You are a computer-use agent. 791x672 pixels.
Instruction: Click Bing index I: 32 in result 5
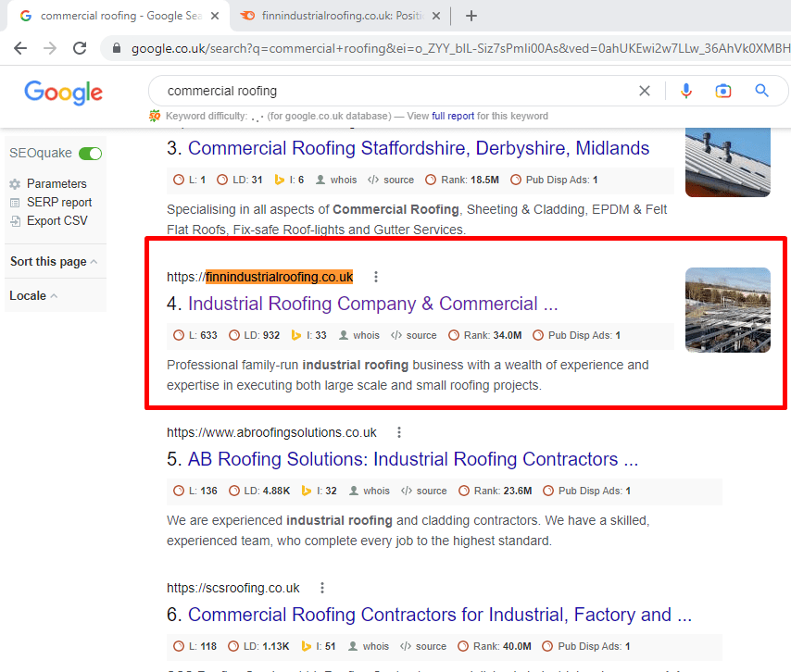[x=320, y=491]
